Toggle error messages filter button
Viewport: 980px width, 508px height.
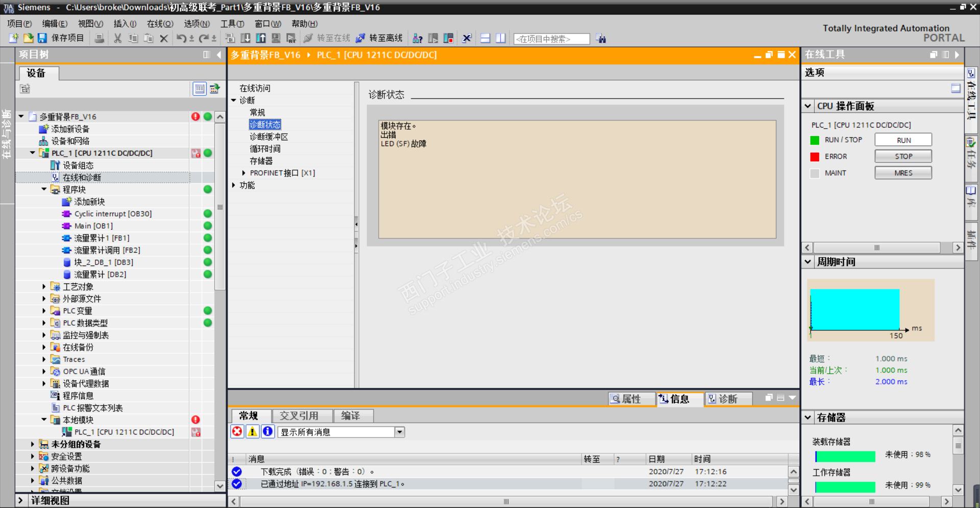click(237, 432)
